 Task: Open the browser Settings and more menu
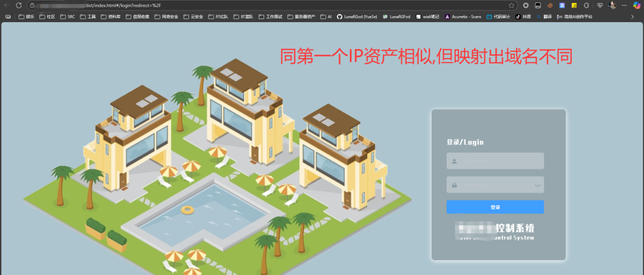(625, 5)
